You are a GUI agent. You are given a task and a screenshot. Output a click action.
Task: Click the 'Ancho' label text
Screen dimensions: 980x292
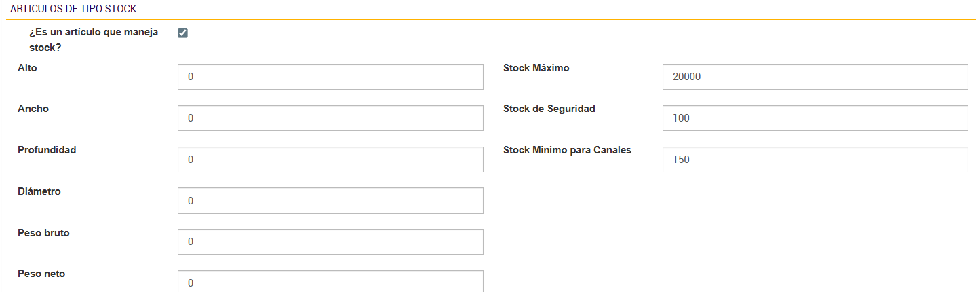point(33,109)
